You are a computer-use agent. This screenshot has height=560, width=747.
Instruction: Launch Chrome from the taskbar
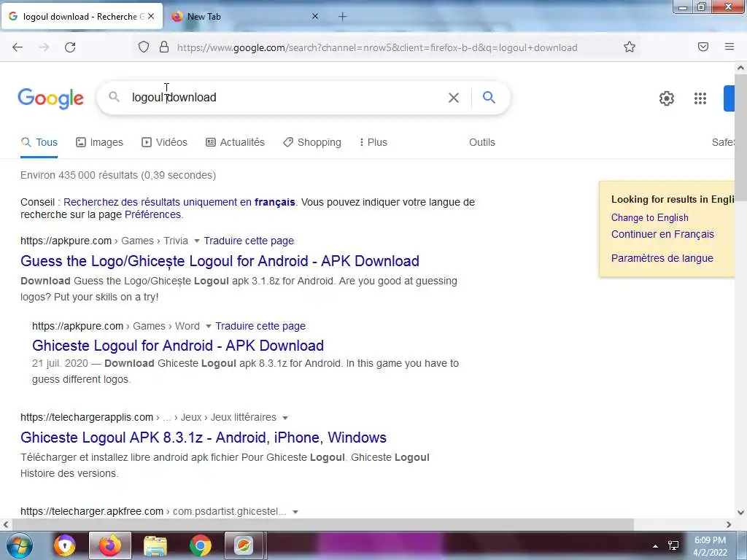tap(200, 545)
